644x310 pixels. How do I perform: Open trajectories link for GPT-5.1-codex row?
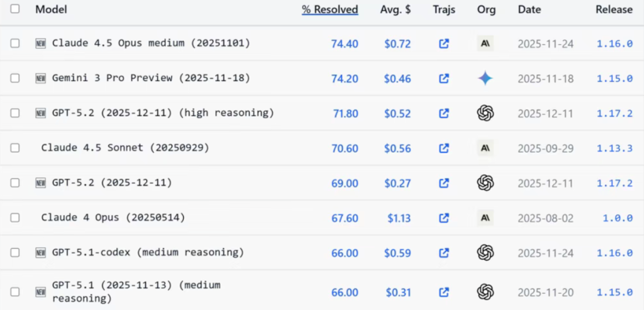click(x=444, y=253)
